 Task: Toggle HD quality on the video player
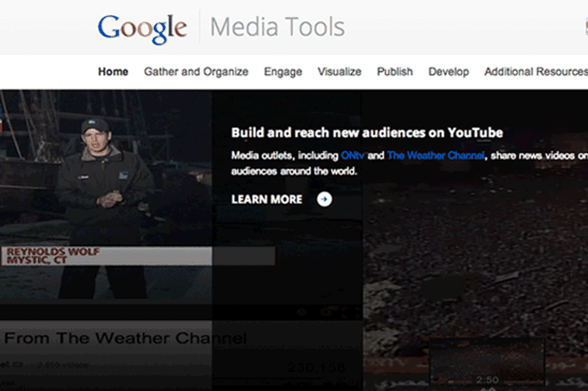coord(332,308)
